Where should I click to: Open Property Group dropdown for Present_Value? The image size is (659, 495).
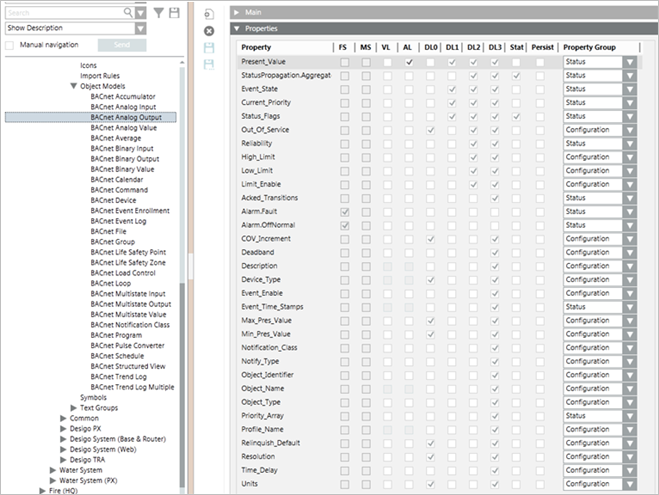[629, 62]
